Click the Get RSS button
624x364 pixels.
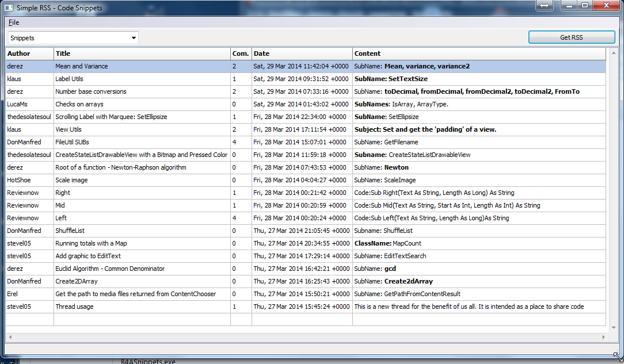pyautogui.click(x=572, y=37)
